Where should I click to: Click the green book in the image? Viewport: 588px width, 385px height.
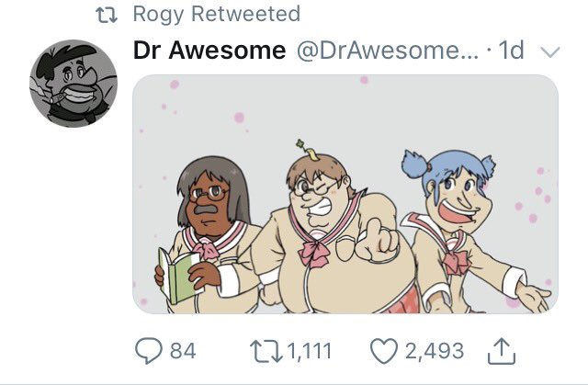point(176,274)
